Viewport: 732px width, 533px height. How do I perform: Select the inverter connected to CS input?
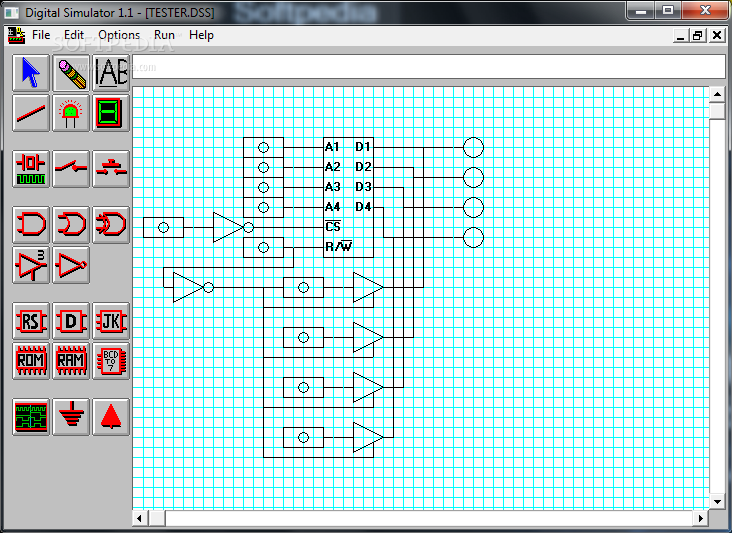coord(232,227)
